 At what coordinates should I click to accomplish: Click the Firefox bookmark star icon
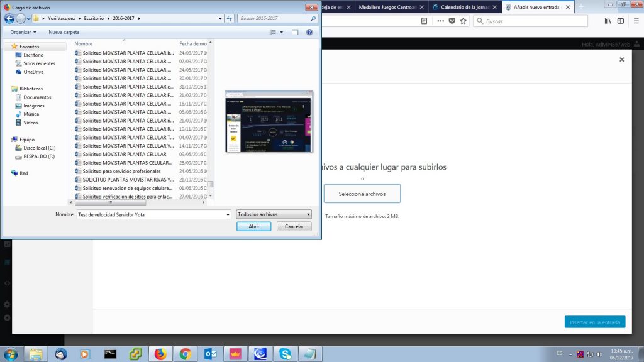(463, 21)
